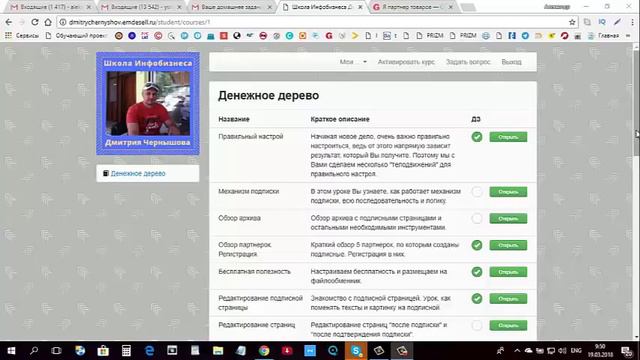
Task: Open the Apps grid in the bookmarks bar
Action: pyautogui.click(x=8, y=36)
